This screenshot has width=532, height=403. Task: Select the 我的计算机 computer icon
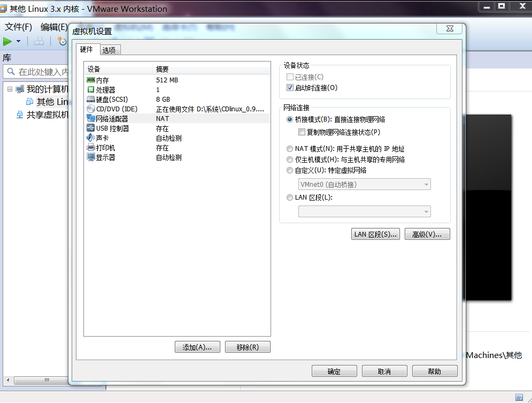20,89
